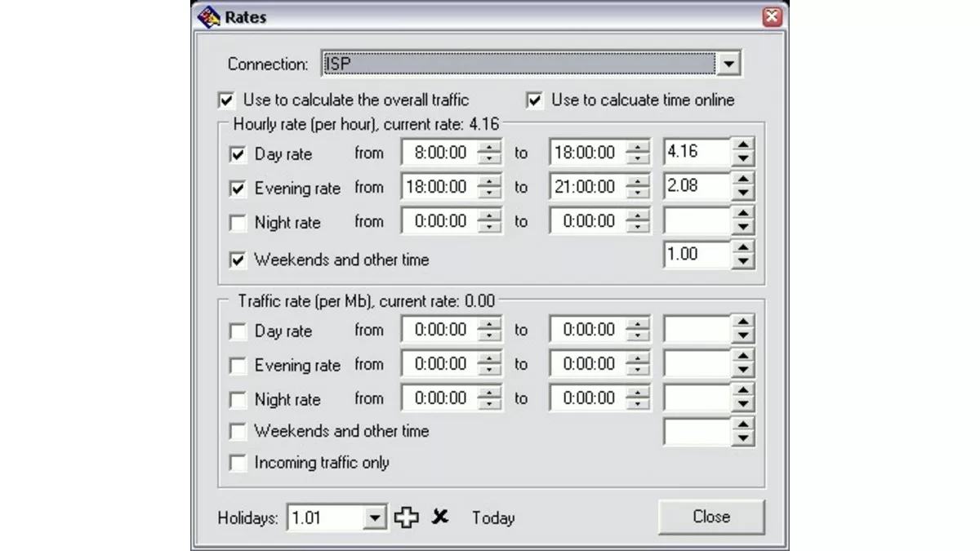Screen dimensions: 980x551
Task: Click the Today link
Action: (x=493, y=518)
